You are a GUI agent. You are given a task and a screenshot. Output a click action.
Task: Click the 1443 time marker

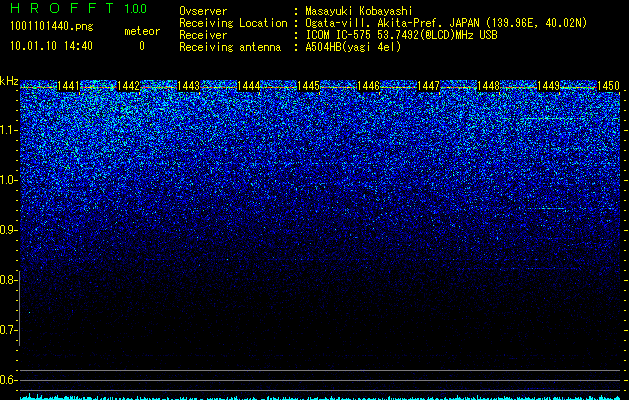tap(189, 86)
